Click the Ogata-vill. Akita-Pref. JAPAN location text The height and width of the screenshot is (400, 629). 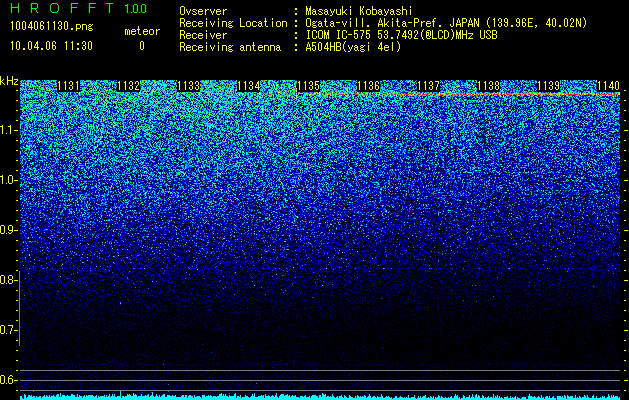[x=446, y=23]
